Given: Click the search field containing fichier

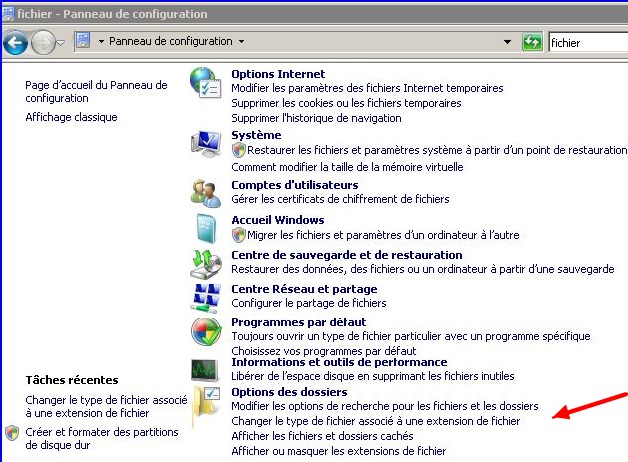Looking at the screenshot, I should click(x=588, y=42).
